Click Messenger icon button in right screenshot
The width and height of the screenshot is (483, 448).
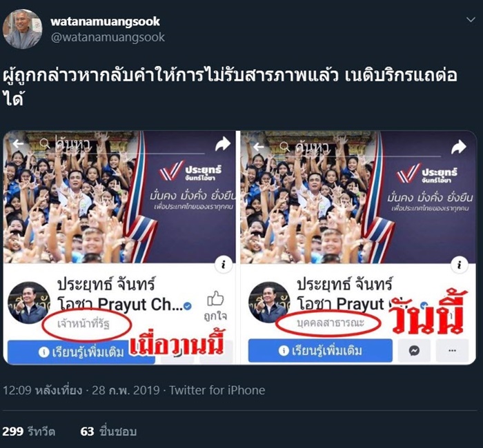click(x=414, y=350)
